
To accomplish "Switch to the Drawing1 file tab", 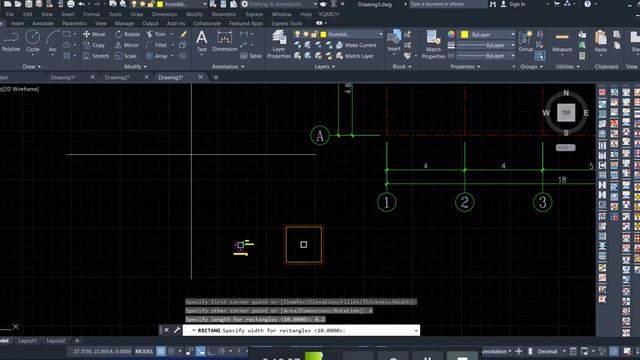I will [63, 77].
